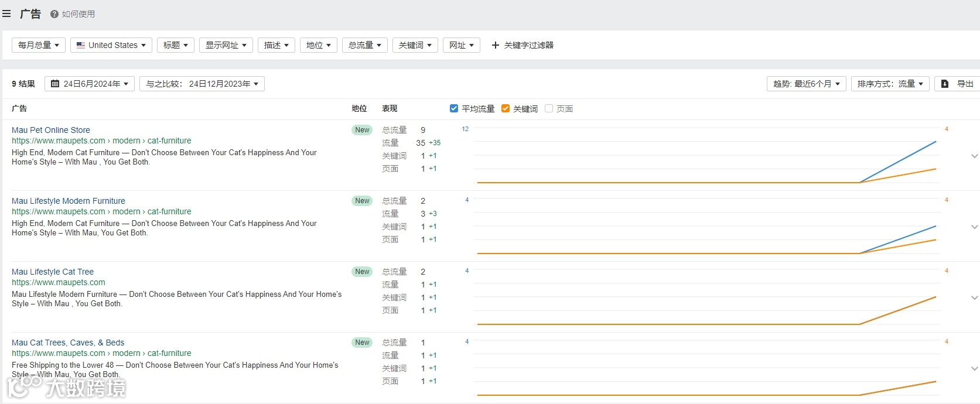Click New badge on Mau Lifestyle Cat Tree
The height and width of the screenshot is (404, 980).
click(x=362, y=272)
